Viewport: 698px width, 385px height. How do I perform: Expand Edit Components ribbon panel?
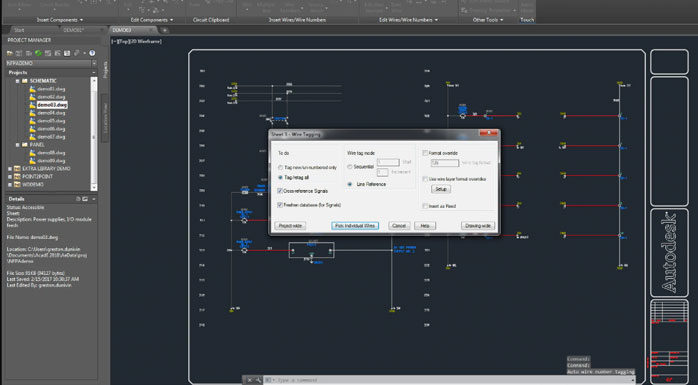pyautogui.click(x=151, y=20)
